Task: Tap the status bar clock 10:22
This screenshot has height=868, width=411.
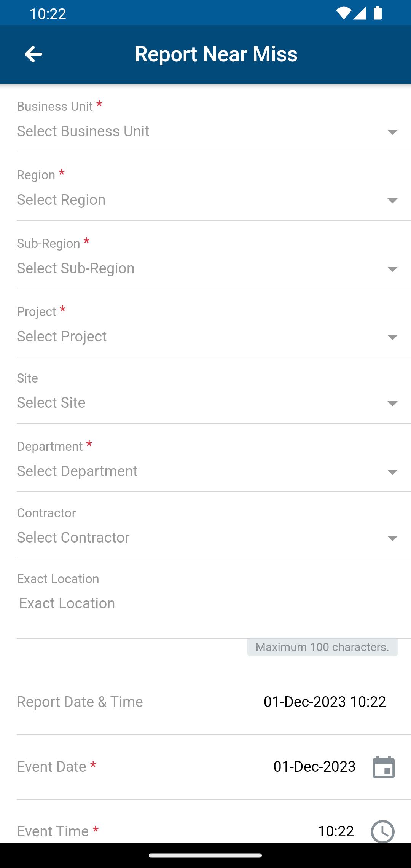Action: pyautogui.click(x=48, y=14)
